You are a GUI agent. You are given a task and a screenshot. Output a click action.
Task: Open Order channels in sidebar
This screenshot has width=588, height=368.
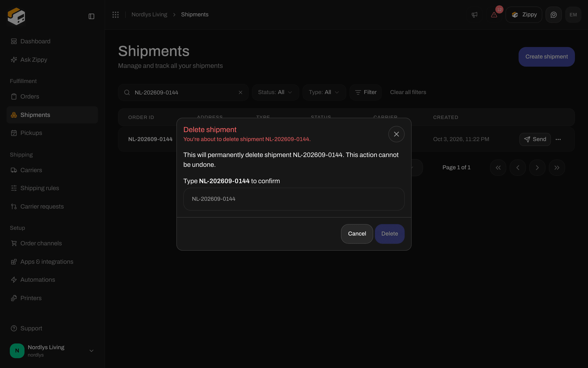click(x=52, y=243)
